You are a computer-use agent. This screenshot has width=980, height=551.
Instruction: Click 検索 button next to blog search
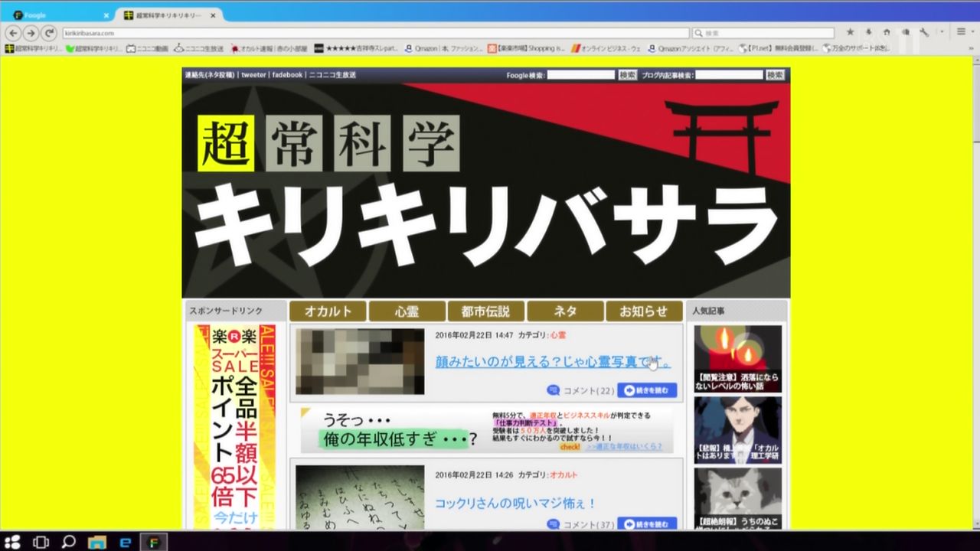point(775,75)
